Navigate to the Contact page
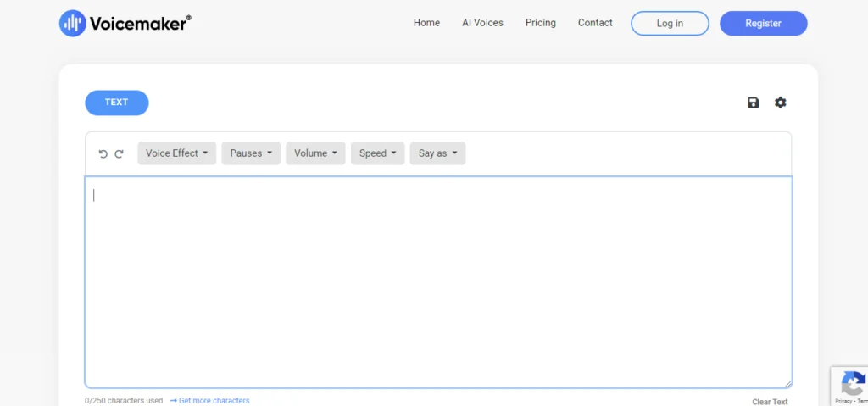Viewport: 868px width, 406px height. pos(595,23)
